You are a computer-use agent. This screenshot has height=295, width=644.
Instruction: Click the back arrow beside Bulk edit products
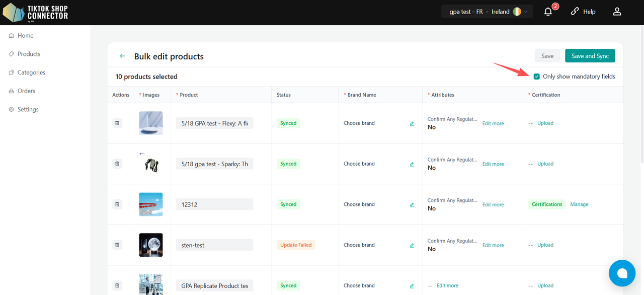click(x=122, y=56)
